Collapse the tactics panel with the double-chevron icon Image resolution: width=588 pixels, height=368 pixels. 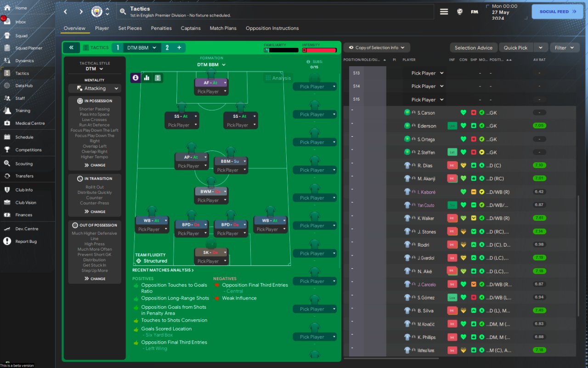(71, 47)
